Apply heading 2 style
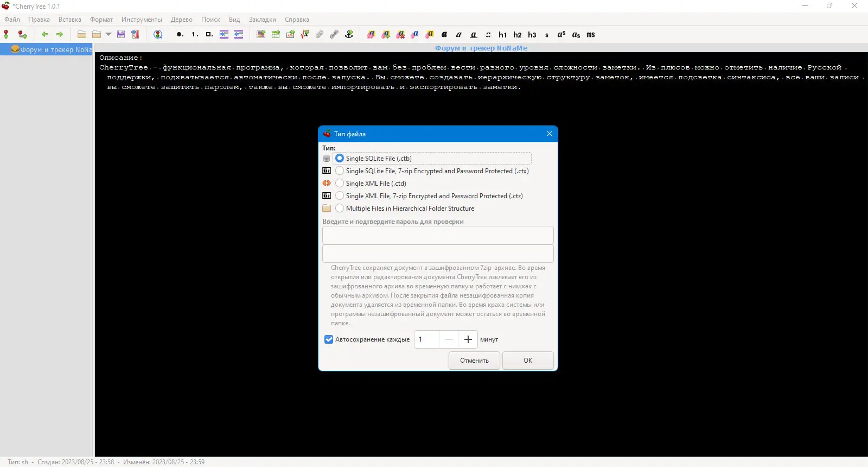The width and height of the screenshot is (868, 467). [x=518, y=34]
